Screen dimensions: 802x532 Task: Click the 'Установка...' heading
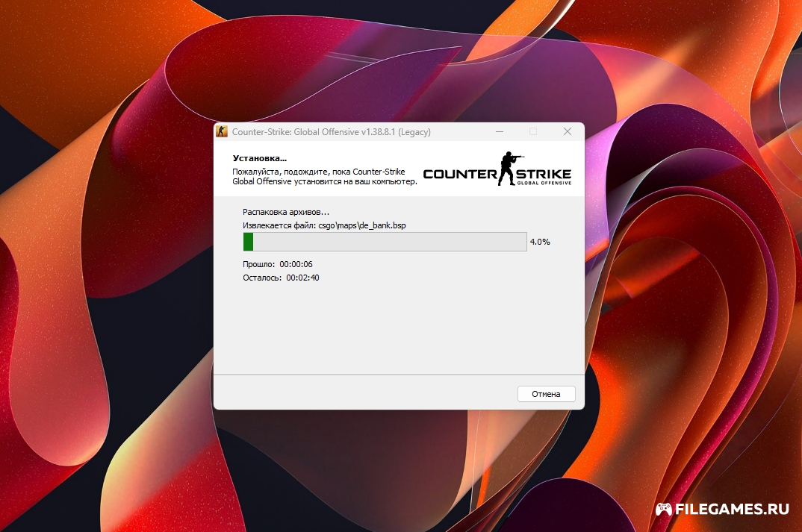point(260,158)
